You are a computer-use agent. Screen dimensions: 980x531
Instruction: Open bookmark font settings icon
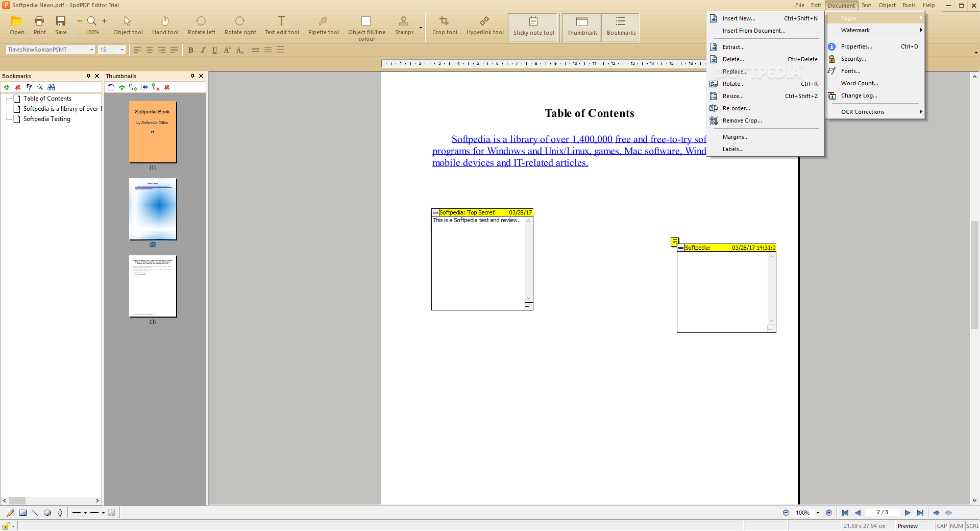coord(29,87)
